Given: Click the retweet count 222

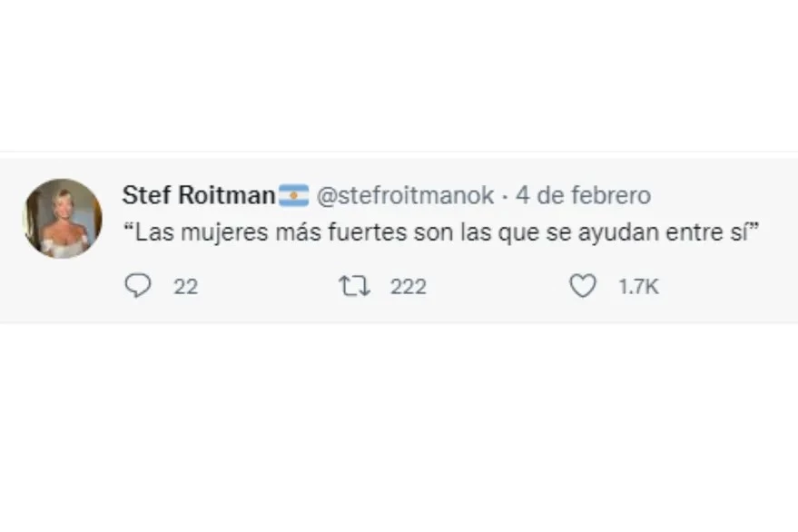Looking at the screenshot, I should click(x=409, y=287).
